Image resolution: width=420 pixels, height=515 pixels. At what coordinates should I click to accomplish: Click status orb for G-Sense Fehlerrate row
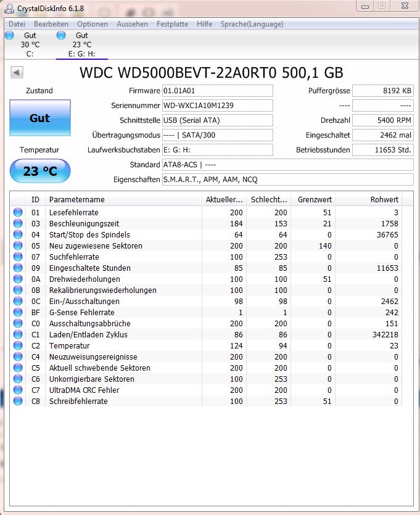[18, 312]
